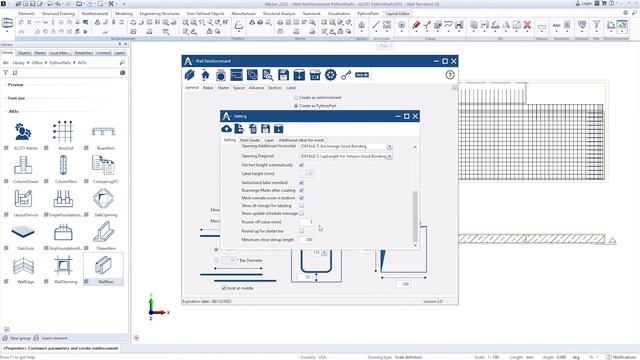Screen dimensions: 640x360
Task: Open the PythonParts ribbon tab
Action: [368, 13]
